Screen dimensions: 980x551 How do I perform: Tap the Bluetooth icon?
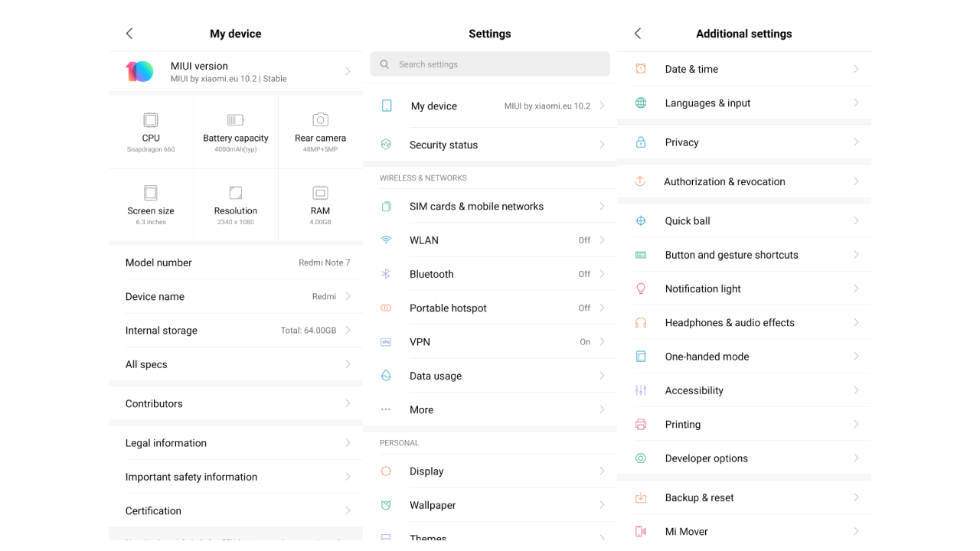pos(386,274)
